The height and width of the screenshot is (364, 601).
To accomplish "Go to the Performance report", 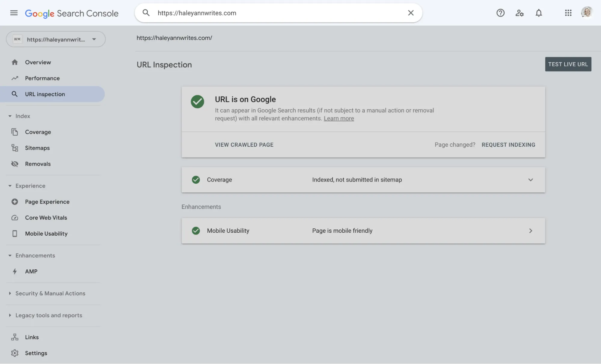I will (x=42, y=78).
